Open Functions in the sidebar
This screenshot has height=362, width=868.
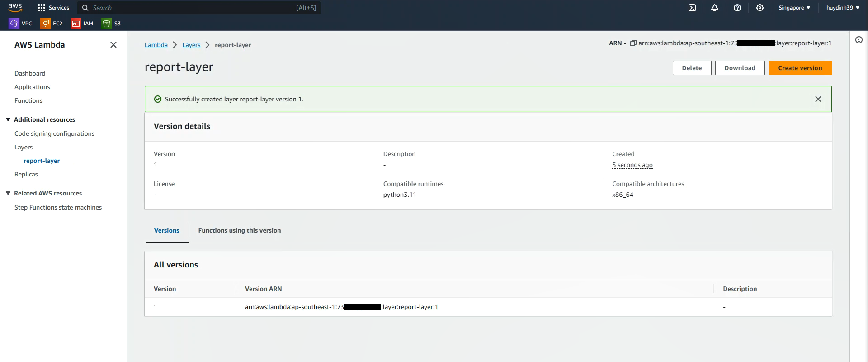[x=28, y=100]
